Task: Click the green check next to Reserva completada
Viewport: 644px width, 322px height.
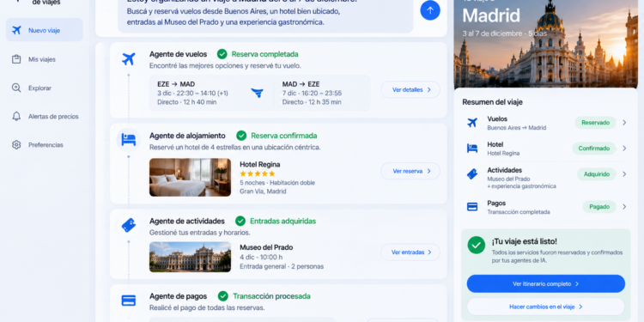Action: point(222,54)
